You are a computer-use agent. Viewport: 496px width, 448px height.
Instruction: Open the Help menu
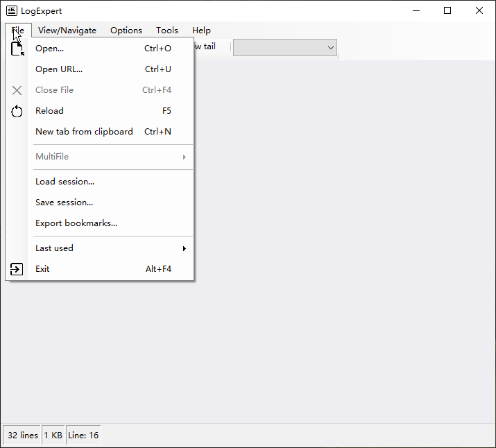201,31
